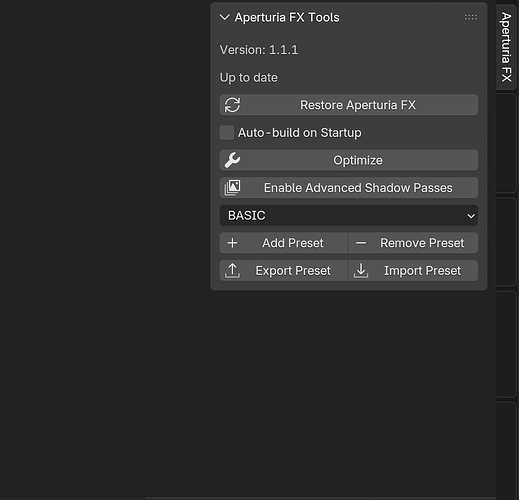Click the blank sidebar tab below Aperturia FX
The width and height of the screenshot is (519, 500).
pos(507,143)
